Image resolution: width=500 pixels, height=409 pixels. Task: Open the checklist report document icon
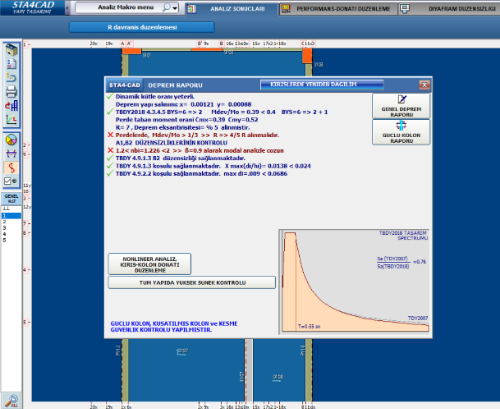tap(11, 64)
